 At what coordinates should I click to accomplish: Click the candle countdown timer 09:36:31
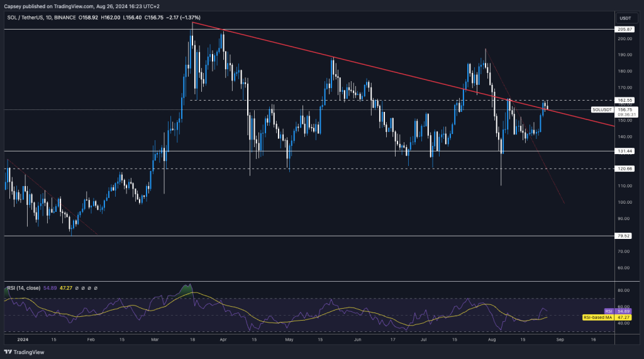pyautogui.click(x=625, y=114)
